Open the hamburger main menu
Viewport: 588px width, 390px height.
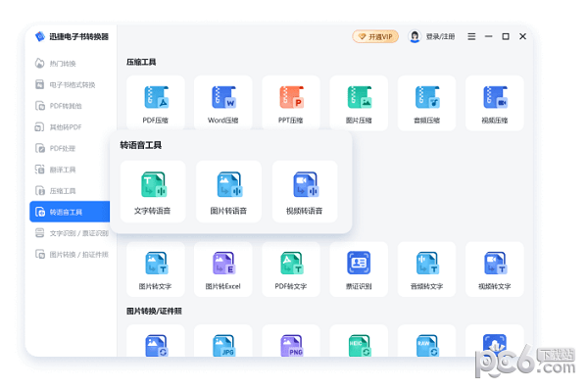(x=471, y=36)
